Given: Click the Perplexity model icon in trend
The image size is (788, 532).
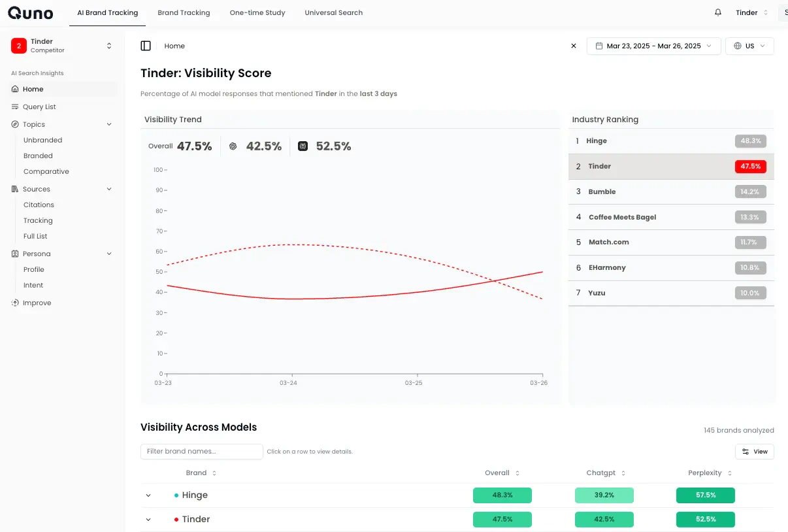Looking at the screenshot, I should coord(303,146).
